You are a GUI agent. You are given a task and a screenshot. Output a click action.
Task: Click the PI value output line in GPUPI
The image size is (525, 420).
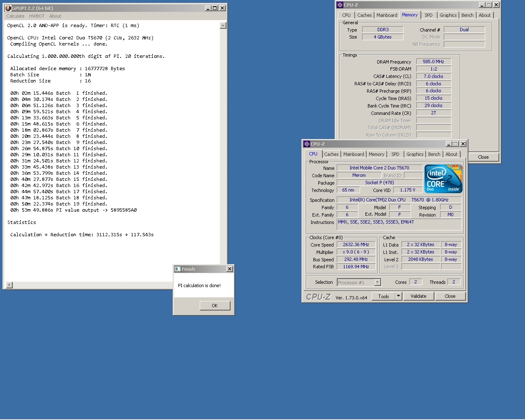pyautogui.click(x=73, y=210)
